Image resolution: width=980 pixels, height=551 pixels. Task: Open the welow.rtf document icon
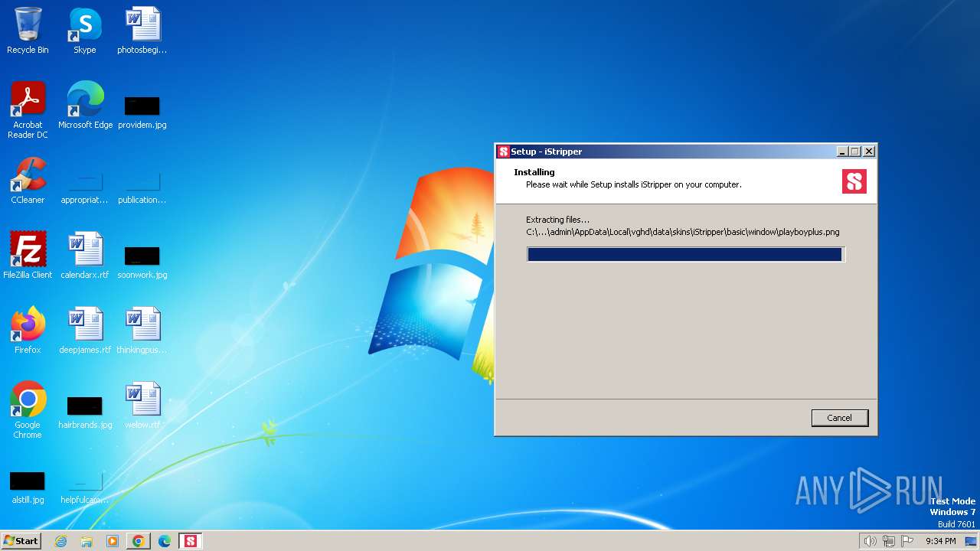tap(142, 406)
